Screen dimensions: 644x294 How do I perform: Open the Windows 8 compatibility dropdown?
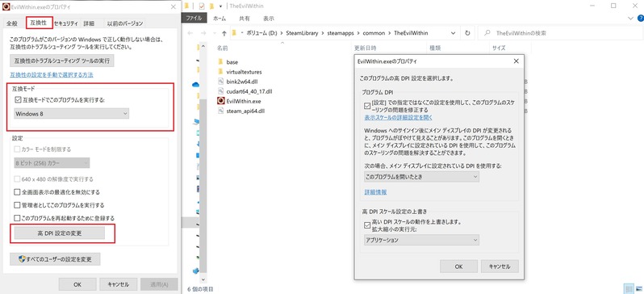click(x=72, y=114)
